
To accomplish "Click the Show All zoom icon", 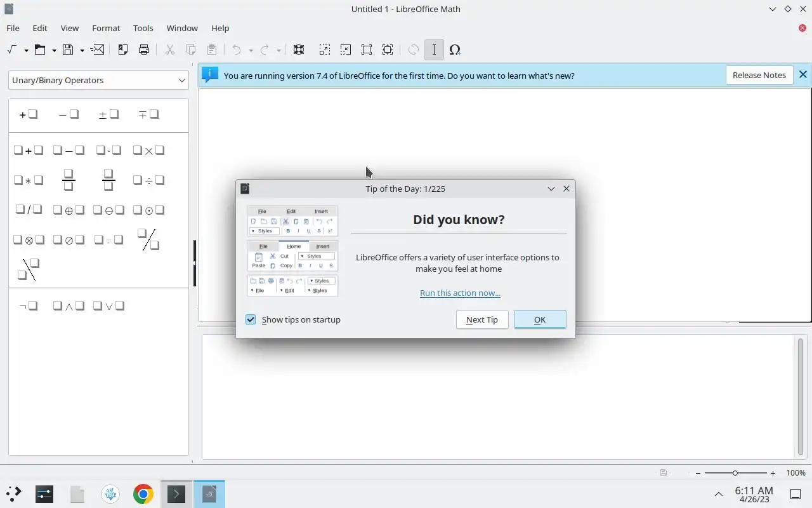I will coord(388,50).
